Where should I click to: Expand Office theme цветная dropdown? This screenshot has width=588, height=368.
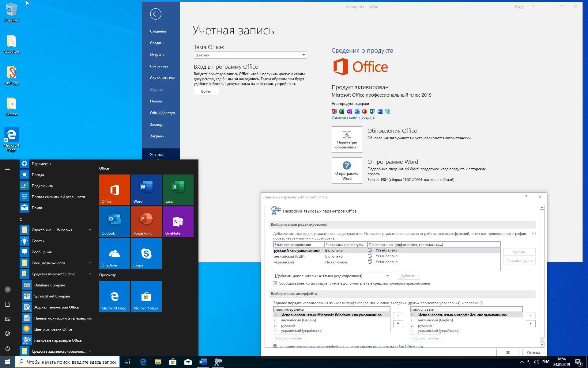coord(303,55)
